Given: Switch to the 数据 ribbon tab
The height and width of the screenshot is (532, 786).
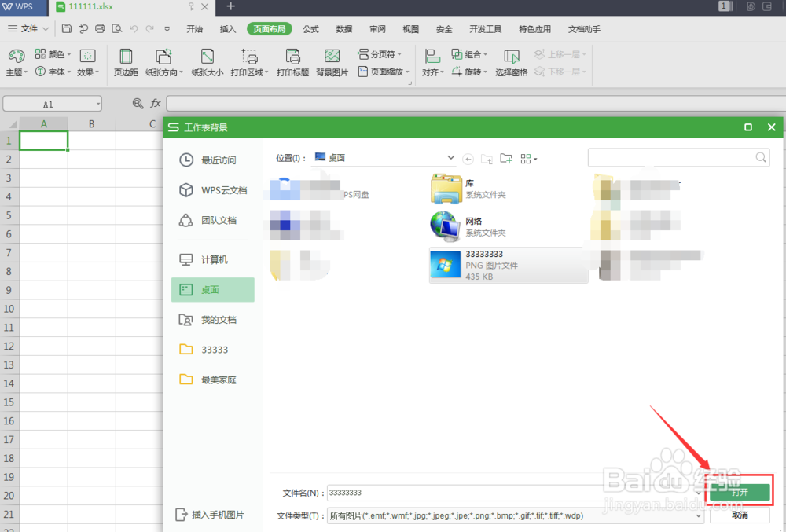Looking at the screenshot, I should coord(343,29).
